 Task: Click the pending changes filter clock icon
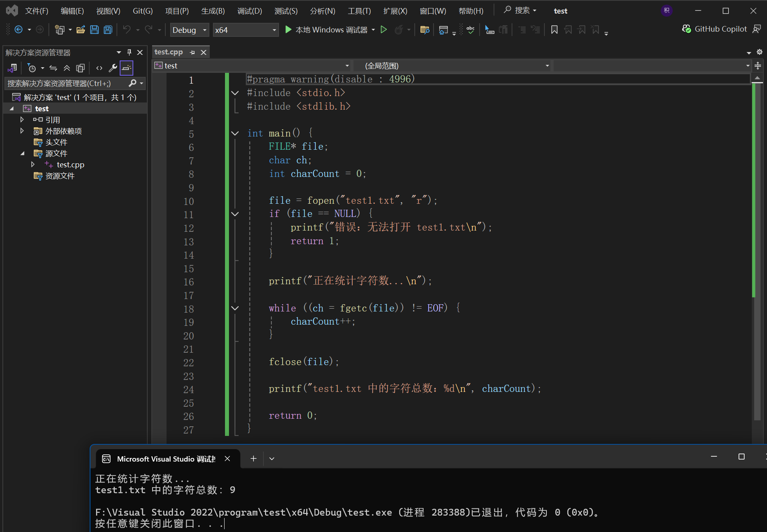(32, 68)
